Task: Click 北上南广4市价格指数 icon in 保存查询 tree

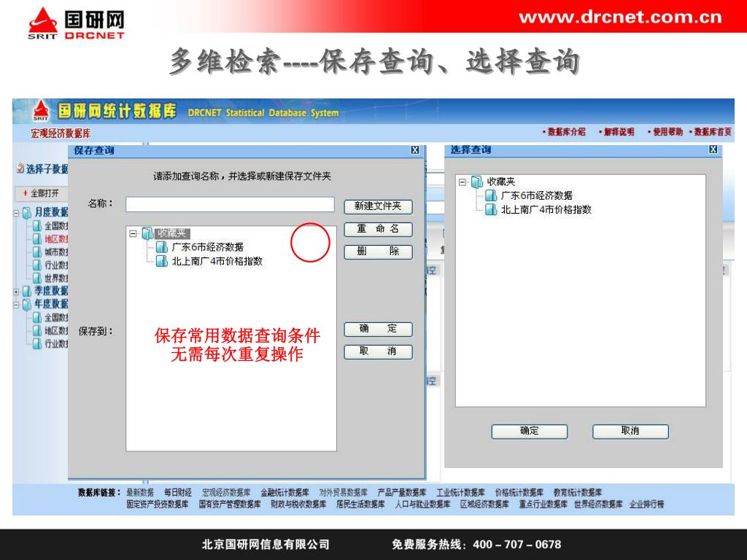Action: click(162, 261)
